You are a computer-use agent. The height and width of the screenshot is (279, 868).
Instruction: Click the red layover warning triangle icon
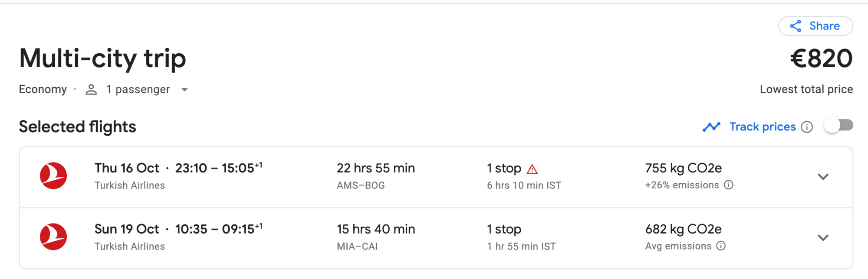pos(532,169)
